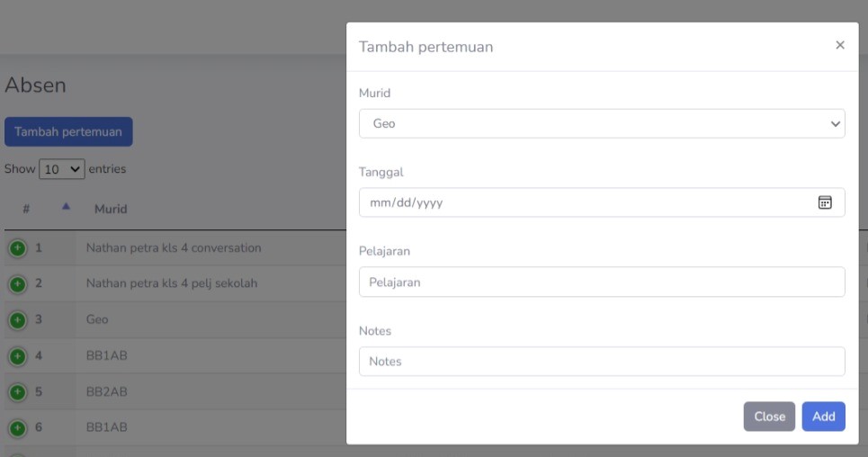Close the Tambah pertemuan dialog with X

(x=840, y=46)
